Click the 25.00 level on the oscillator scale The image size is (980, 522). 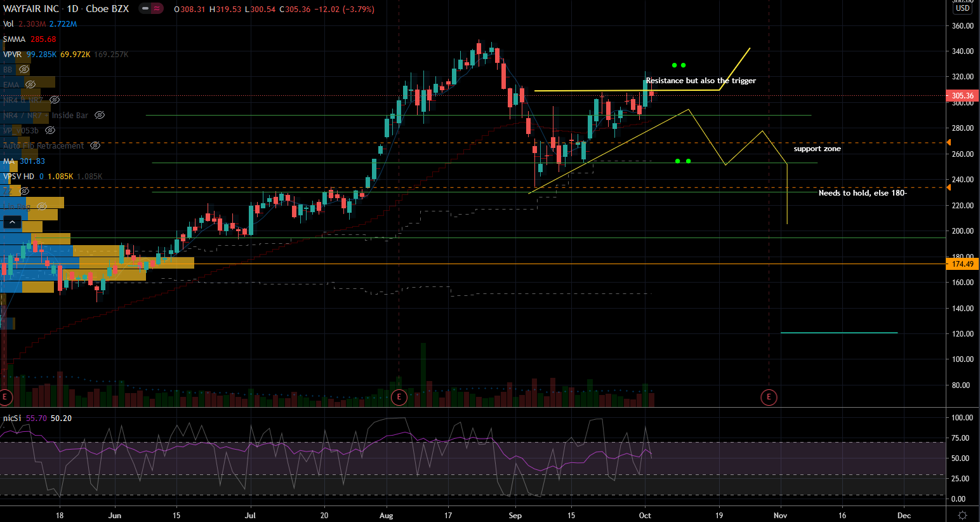tap(960, 478)
